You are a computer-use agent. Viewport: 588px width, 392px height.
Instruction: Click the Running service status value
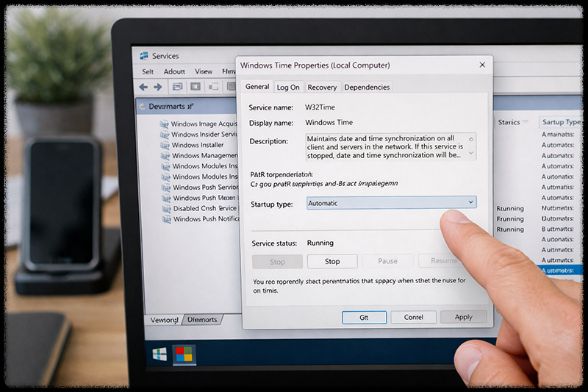320,243
